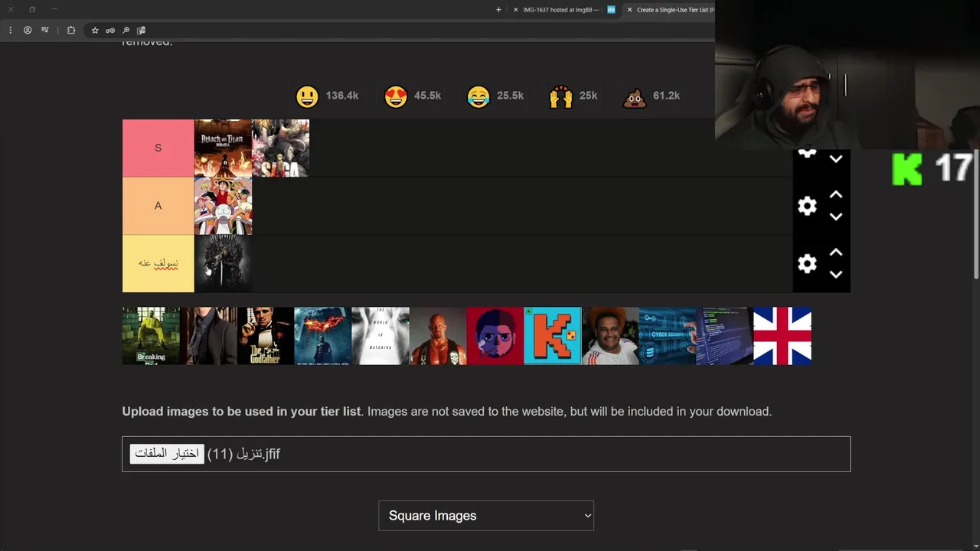Screen dimensions: 980x551
Task: Click the pink S tier label
Action: click(x=158, y=148)
